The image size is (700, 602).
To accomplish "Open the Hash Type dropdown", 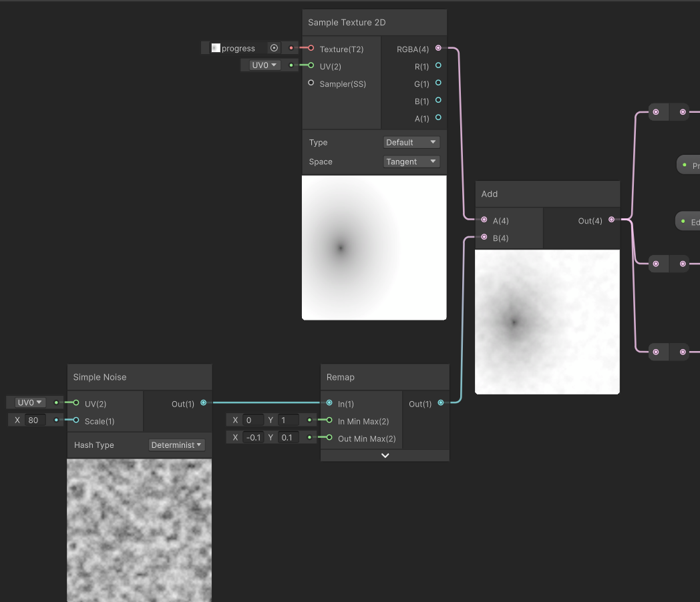I will [x=176, y=444].
